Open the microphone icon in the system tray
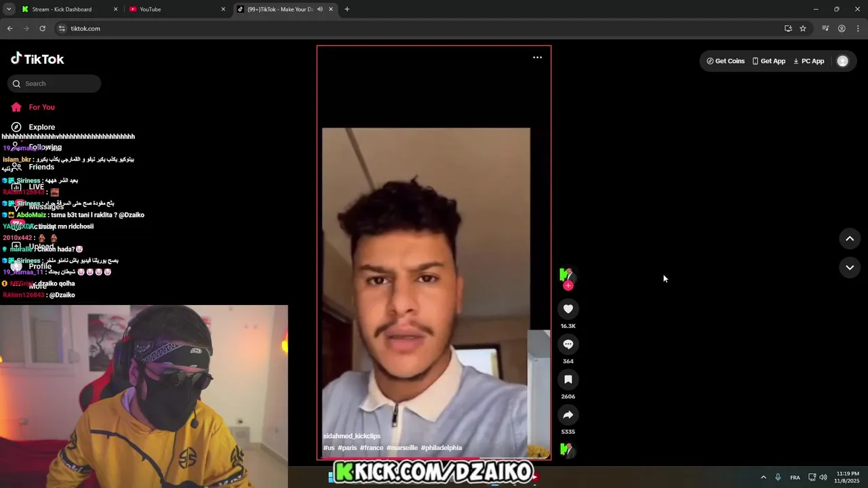Screen dimensions: 868x488 click(778, 477)
